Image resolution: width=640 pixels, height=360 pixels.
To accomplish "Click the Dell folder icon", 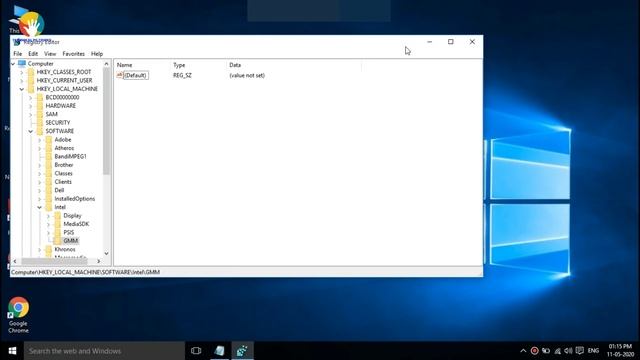I will click(x=49, y=190).
